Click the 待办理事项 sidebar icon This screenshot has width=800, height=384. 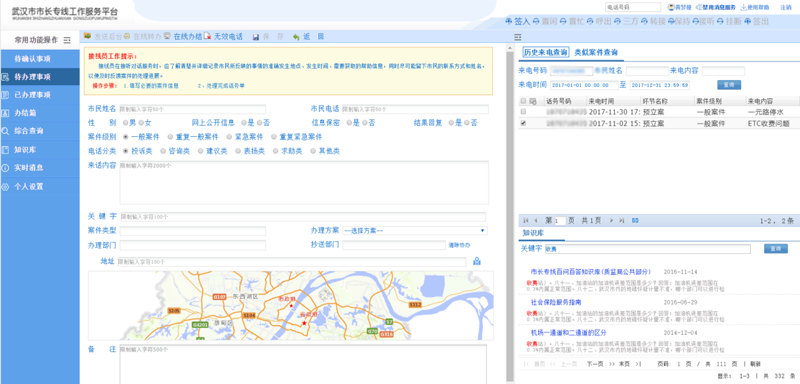click(5, 77)
